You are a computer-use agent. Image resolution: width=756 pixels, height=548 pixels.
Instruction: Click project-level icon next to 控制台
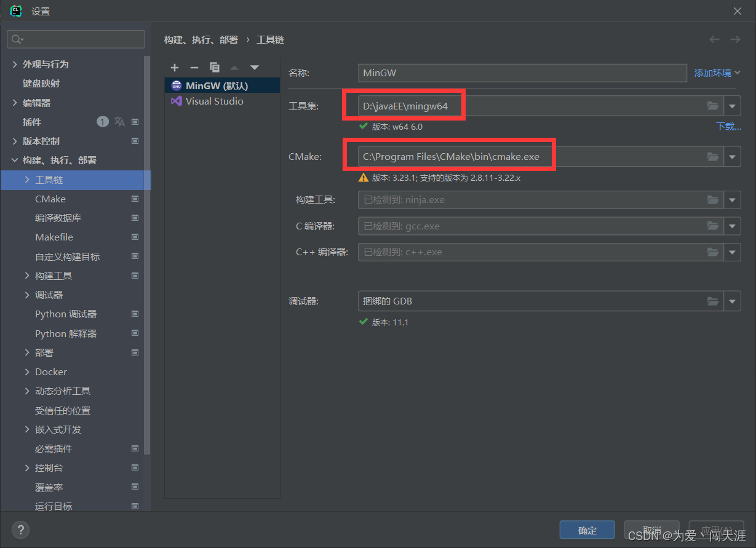(x=135, y=467)
